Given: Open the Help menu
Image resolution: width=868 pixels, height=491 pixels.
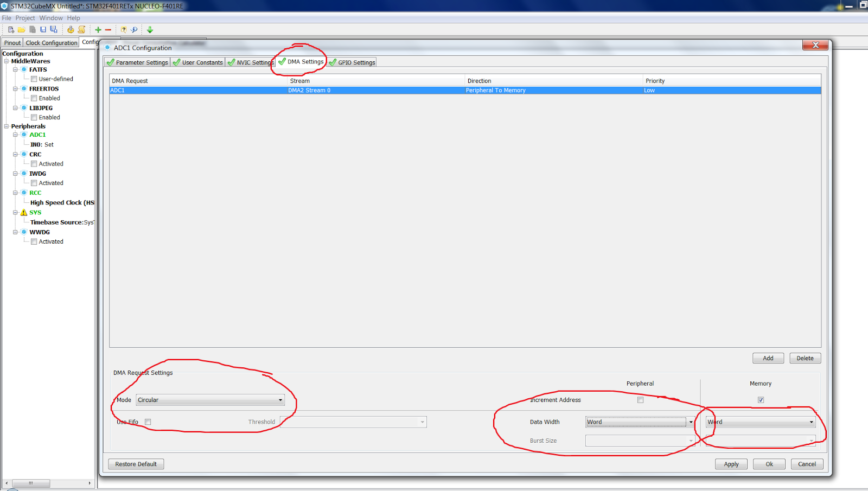Looking at the screenshot, I should pyautogui.click(x=74, y=18).
